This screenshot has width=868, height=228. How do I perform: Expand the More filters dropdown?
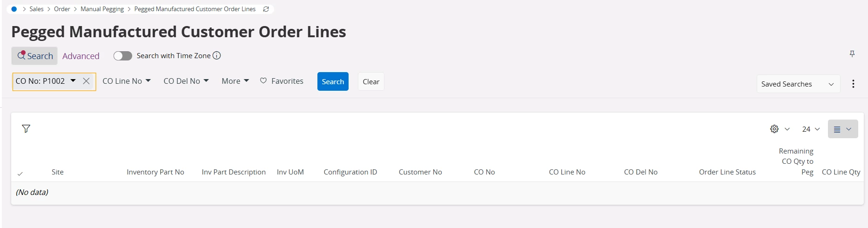[235, 81]
